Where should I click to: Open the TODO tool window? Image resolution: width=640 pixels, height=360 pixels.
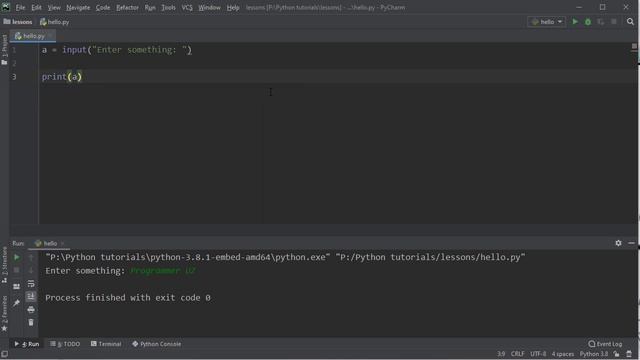click(65, 344)
